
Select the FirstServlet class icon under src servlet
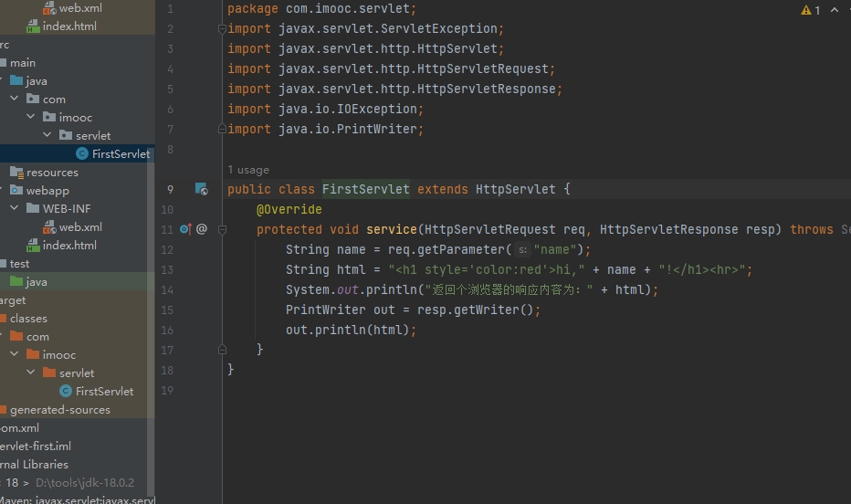coord(82,154)
